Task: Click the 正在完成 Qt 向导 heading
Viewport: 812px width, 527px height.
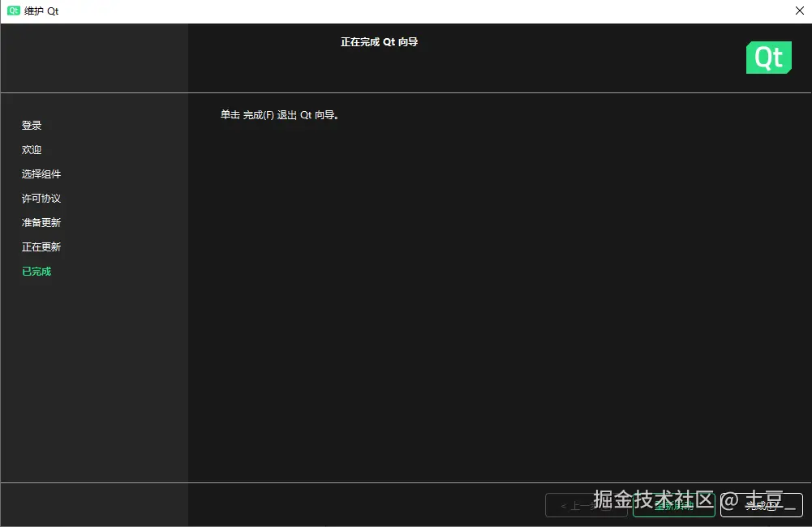Action: point(379,42)
